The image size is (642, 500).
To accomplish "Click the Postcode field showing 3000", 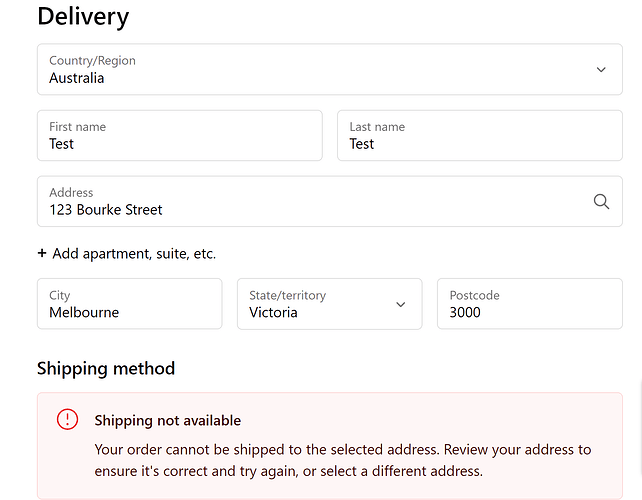I will (530, 304).
